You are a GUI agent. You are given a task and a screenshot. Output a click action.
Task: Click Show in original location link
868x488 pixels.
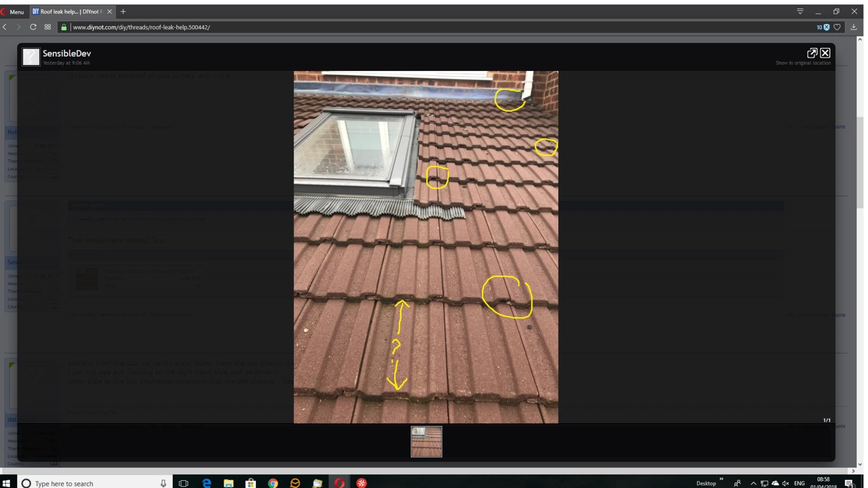(803, 63)
